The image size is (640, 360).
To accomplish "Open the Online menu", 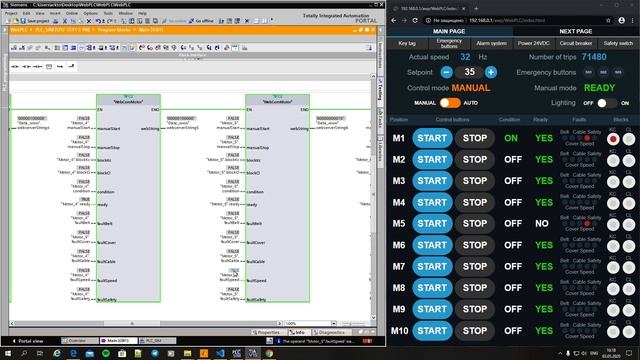I will tap(72, 13).
